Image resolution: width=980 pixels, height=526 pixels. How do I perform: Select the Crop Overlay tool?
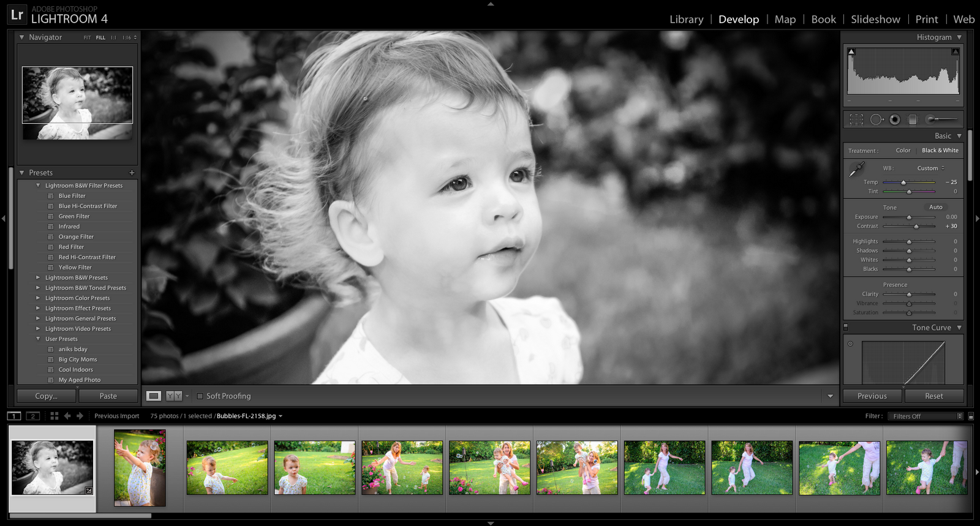(856, 119)
